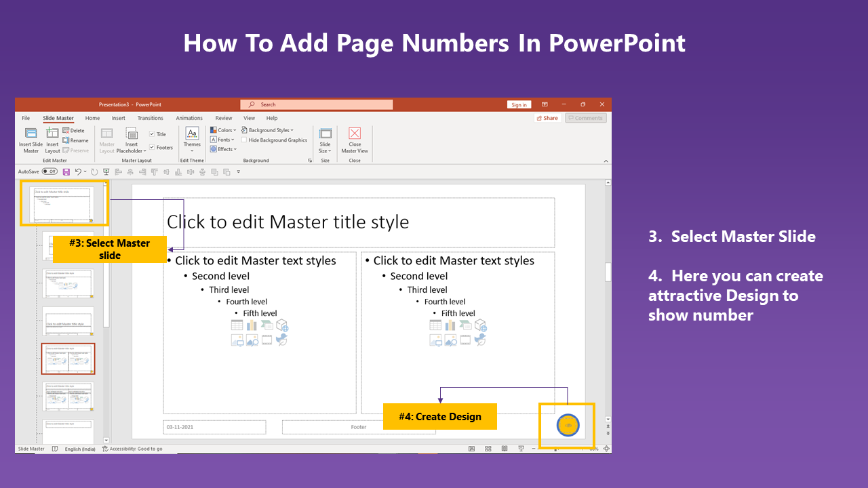Click the Close Master View icon

[355, 134]
